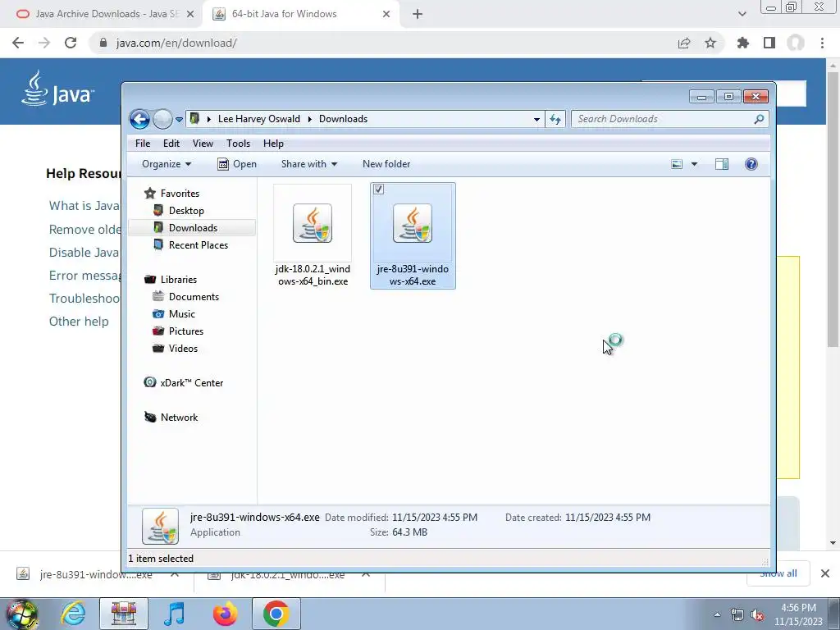Close the 64-bit Java for Windows tab
Image resolution: width=840 pixels, height=630 pixels.
(386, 14)
